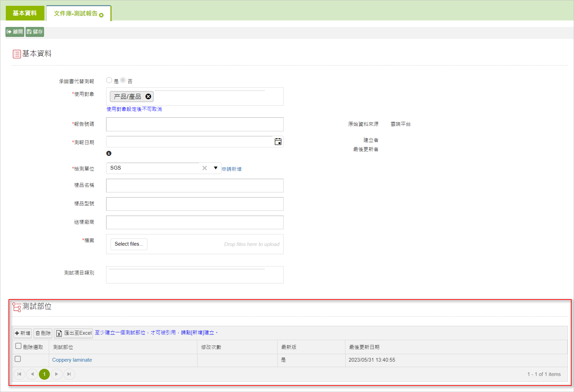Click the 刪除 button in 測試部位
This screenshot has height=392, width=574.
[43, 333]
